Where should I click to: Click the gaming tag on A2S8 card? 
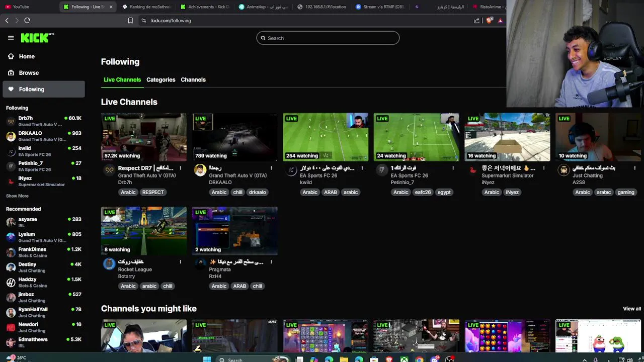click(x=626, y=192)
